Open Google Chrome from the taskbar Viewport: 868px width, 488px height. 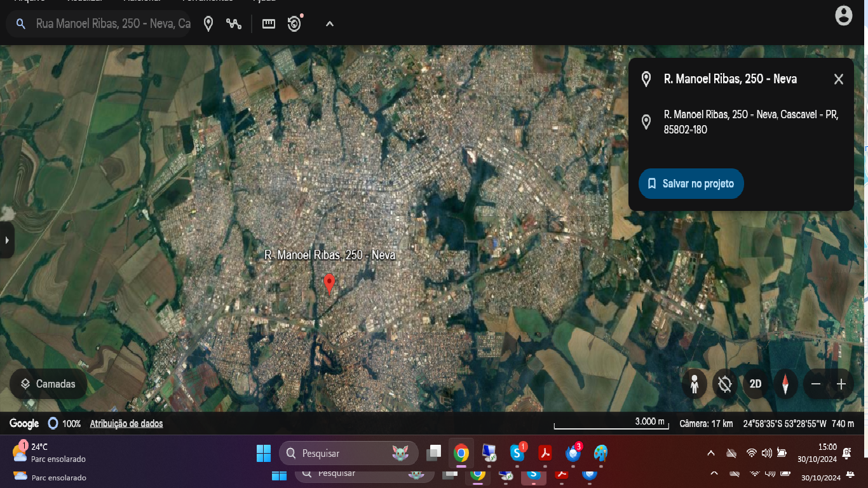461,453
